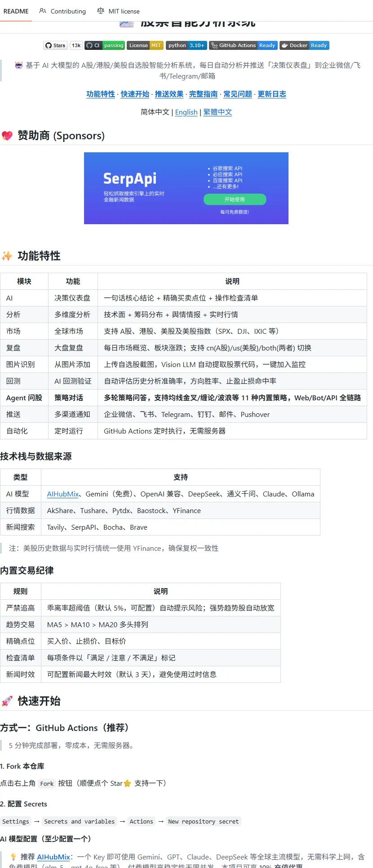
Task: Click New repository secret code label
Action: 204,821
